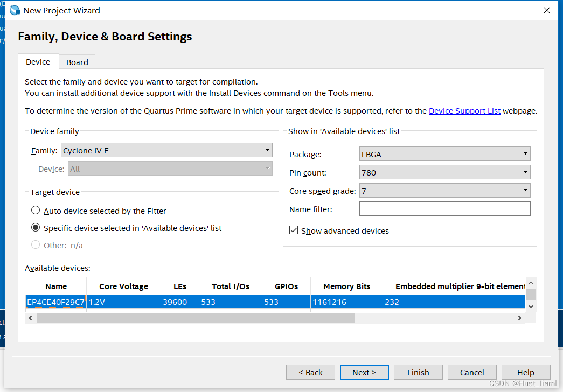The height and width of the screenshot is (392, 563).
Task: Click the Total I/Os column header
Action: click(231, 286)
